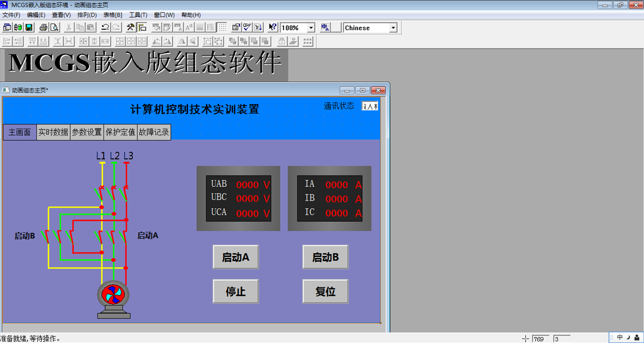
Task: Open the 排列(D) menu
Action: (87, 15)
